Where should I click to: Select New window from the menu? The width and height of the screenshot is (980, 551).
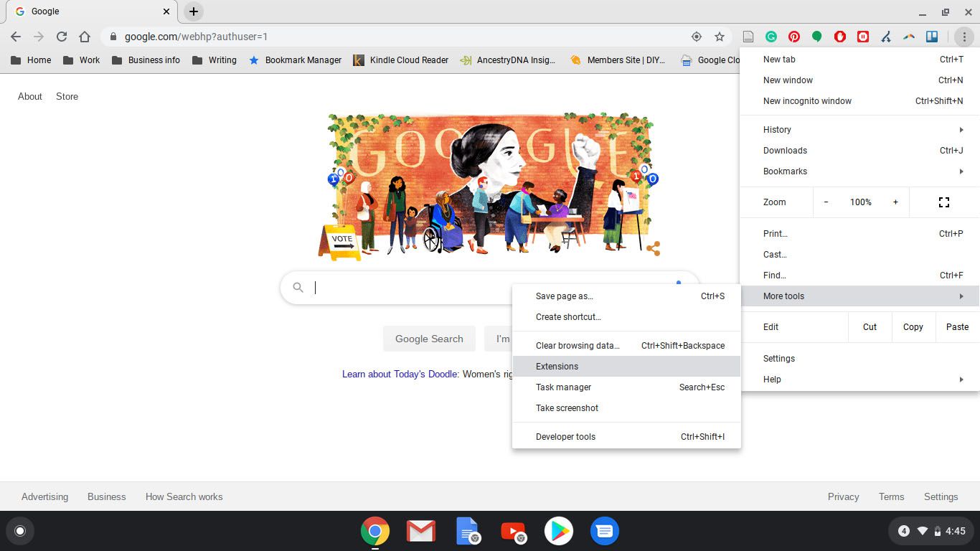859,80
